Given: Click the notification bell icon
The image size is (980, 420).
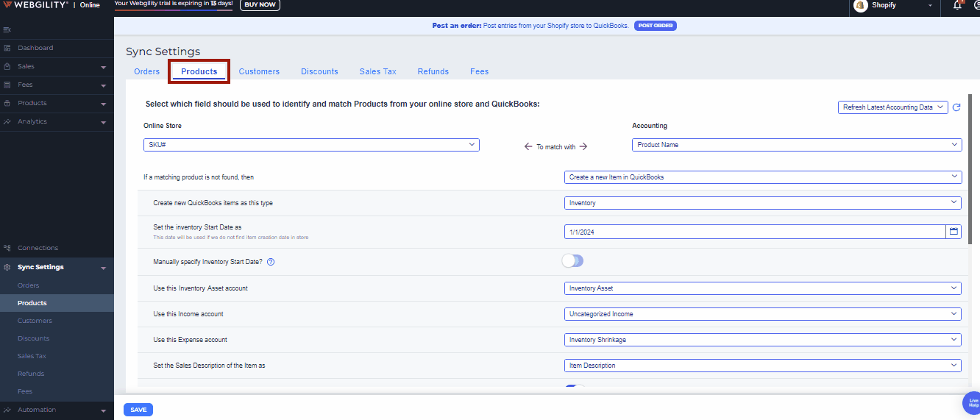Looking at the screenshot, I should [957, 6].
